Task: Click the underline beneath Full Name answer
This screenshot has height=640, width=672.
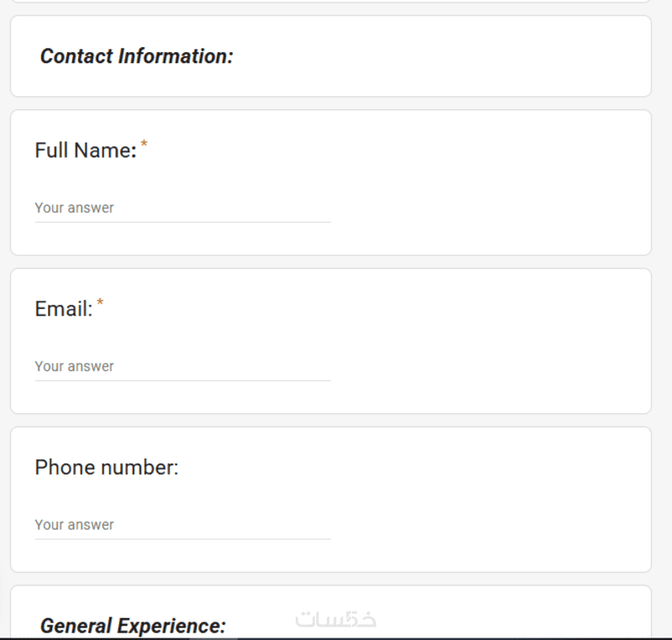Action: [x=182, y=223]
